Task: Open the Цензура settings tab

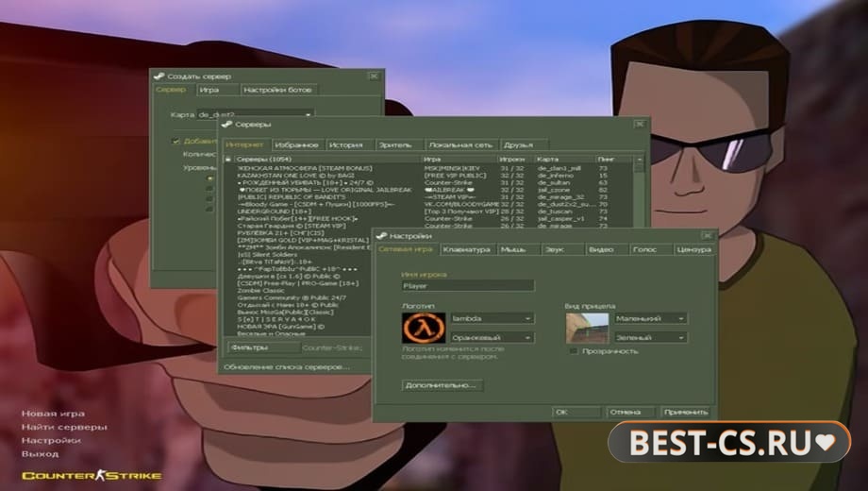Action: [x=693, y=250]
